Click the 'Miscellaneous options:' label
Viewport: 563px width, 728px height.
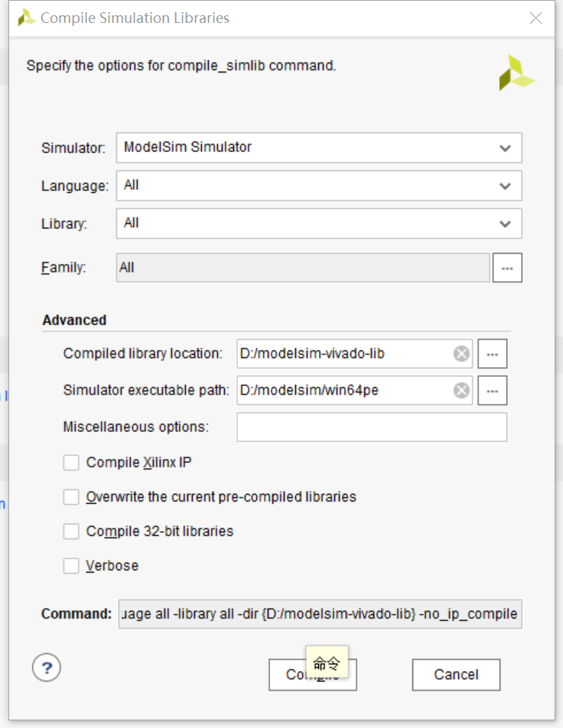(x=136, y=427)
